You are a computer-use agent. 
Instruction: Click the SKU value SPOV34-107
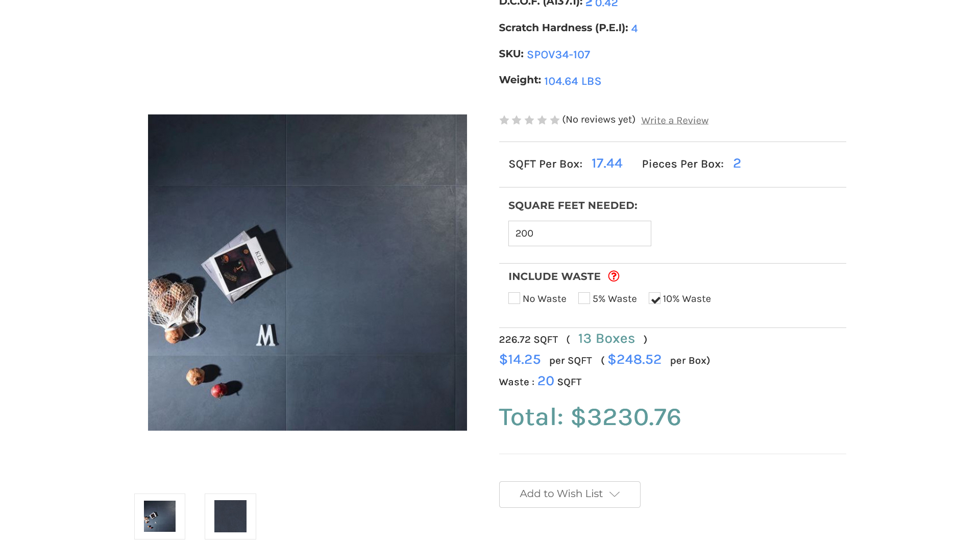tap(558, 55)
